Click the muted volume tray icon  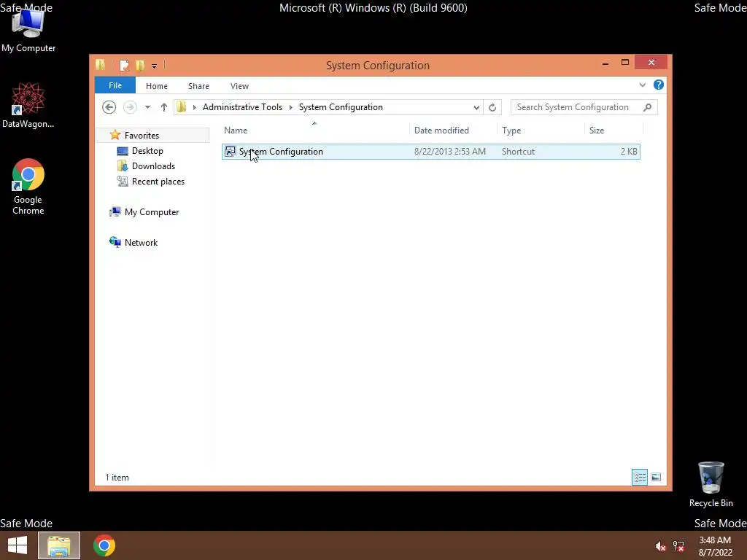660,545
